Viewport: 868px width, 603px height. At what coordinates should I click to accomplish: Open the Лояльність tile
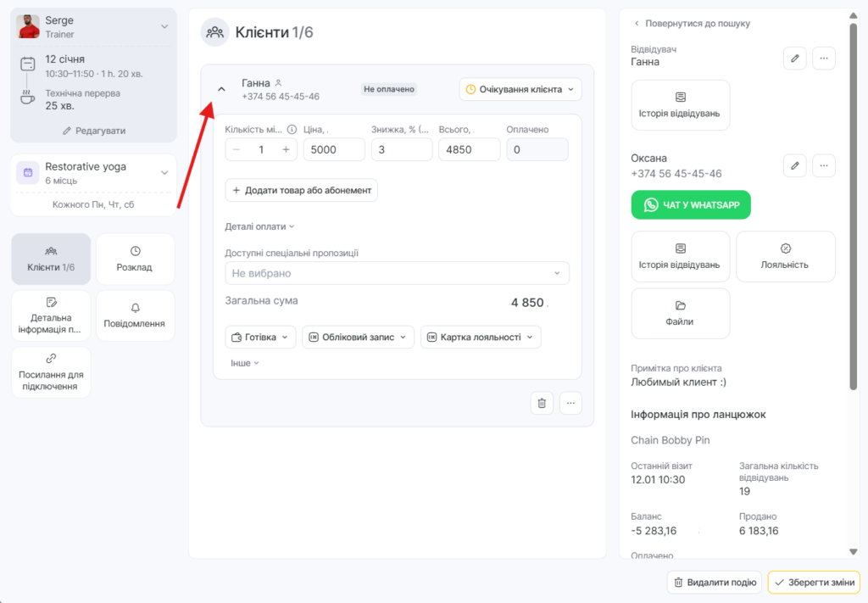785,256
